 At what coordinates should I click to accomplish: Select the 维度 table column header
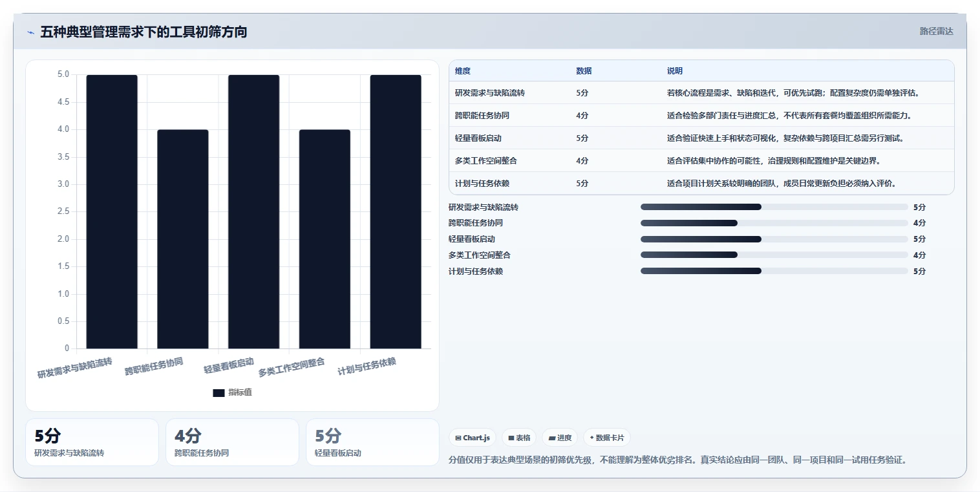tap(463, 71)
